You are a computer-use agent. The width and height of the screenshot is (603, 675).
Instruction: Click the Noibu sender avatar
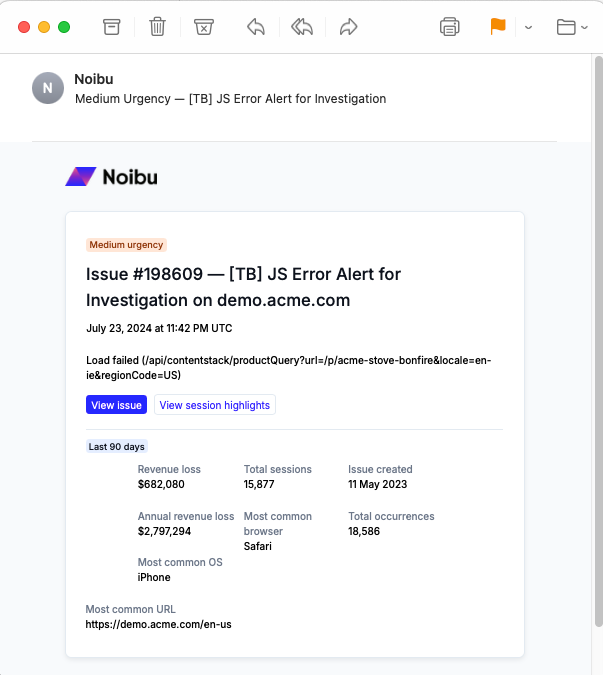point(48,88)
